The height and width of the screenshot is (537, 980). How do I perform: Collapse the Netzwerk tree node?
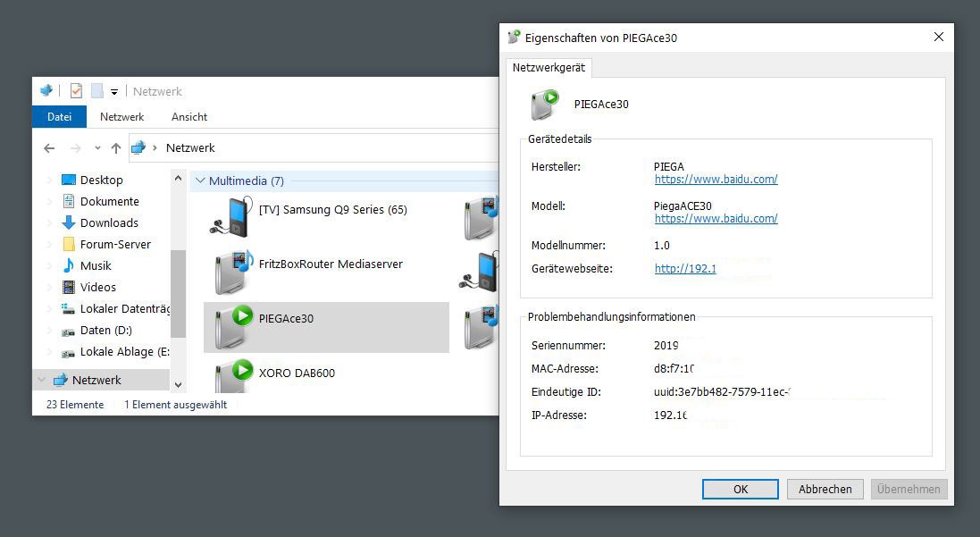click(41, 380)
